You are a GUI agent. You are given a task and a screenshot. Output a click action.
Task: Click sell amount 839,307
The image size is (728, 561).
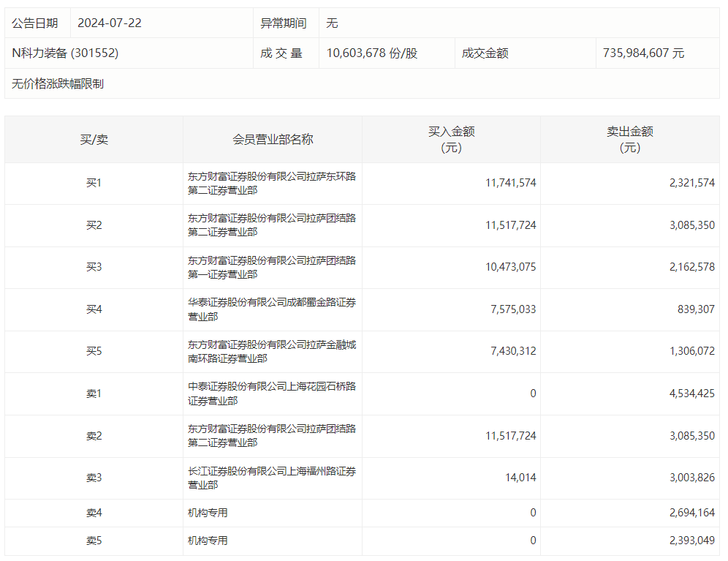[696, 309]
